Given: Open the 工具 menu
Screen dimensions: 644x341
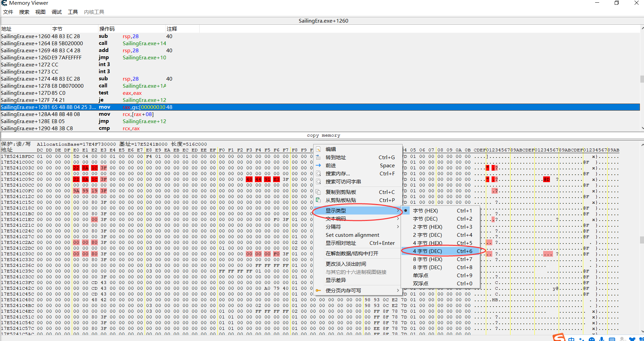Looking at the screenshot, I should coord(73,12).
